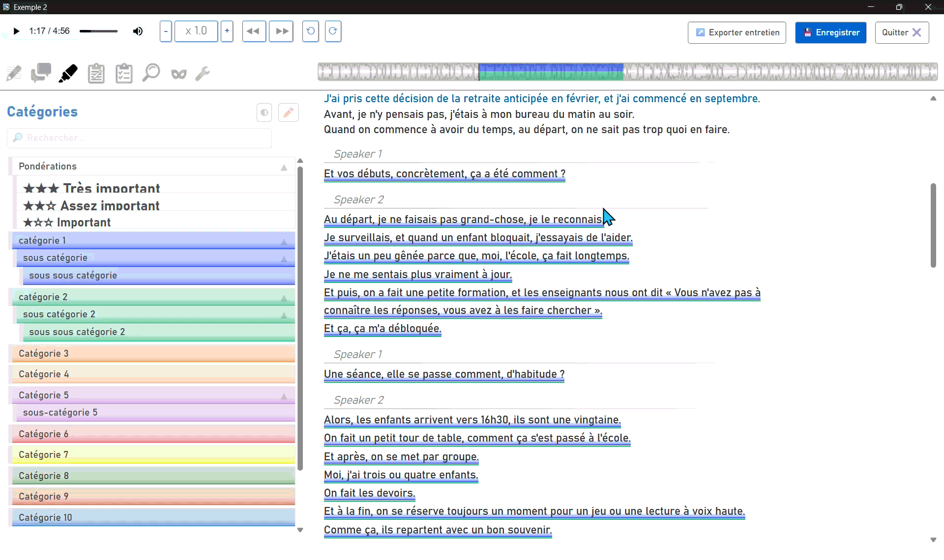This screenshot has width=944, height=560.
Task: Collapse catégorie 2 group
Action: coord(284,298)
